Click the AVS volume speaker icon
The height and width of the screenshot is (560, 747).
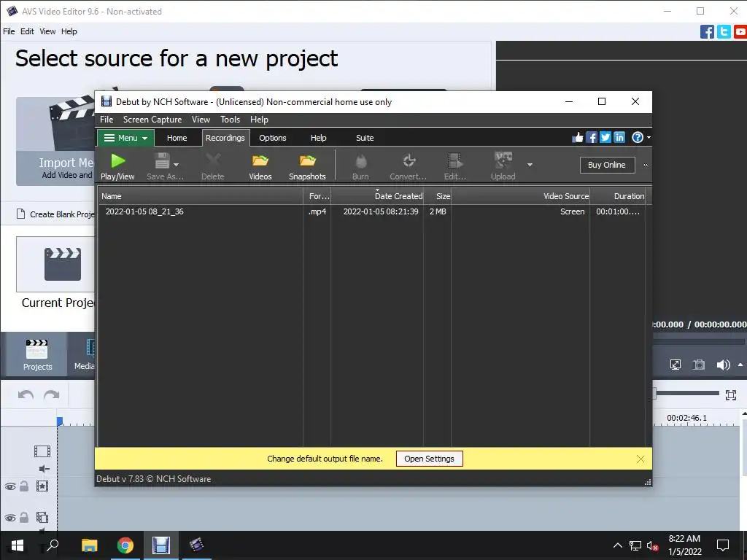click(723, 365)
